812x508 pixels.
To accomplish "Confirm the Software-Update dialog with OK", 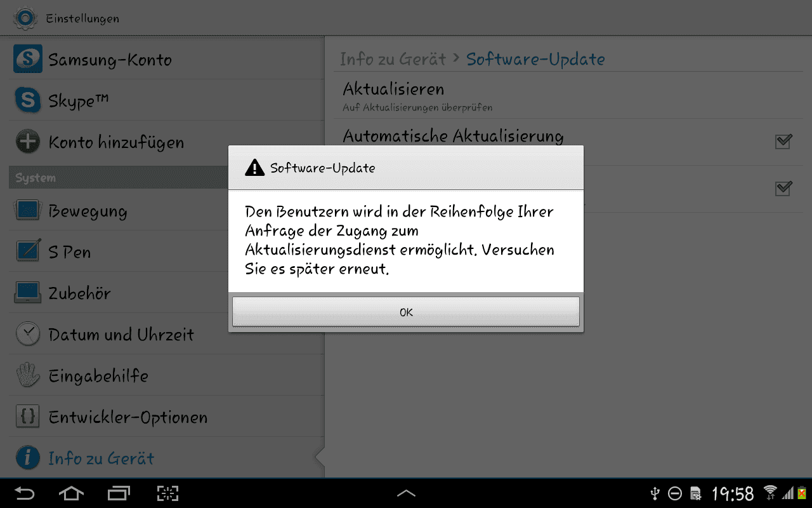I will point(406,312).
